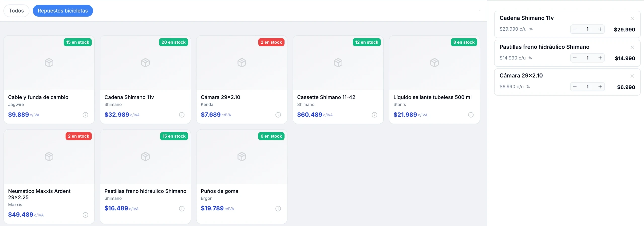
Task: Open info icon for Cable y funda de cambio
Action: [x=86, y=115]
